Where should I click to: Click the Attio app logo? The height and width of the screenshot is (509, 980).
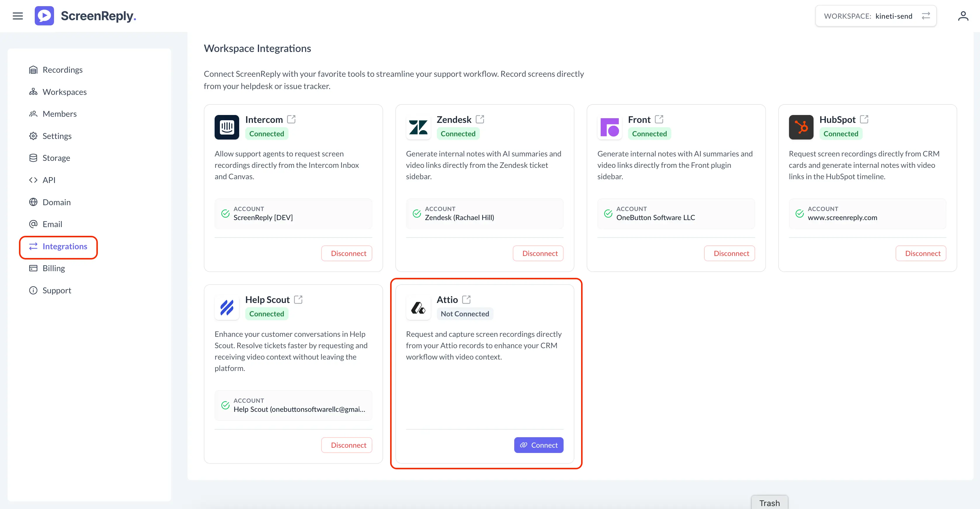[418, 308]
